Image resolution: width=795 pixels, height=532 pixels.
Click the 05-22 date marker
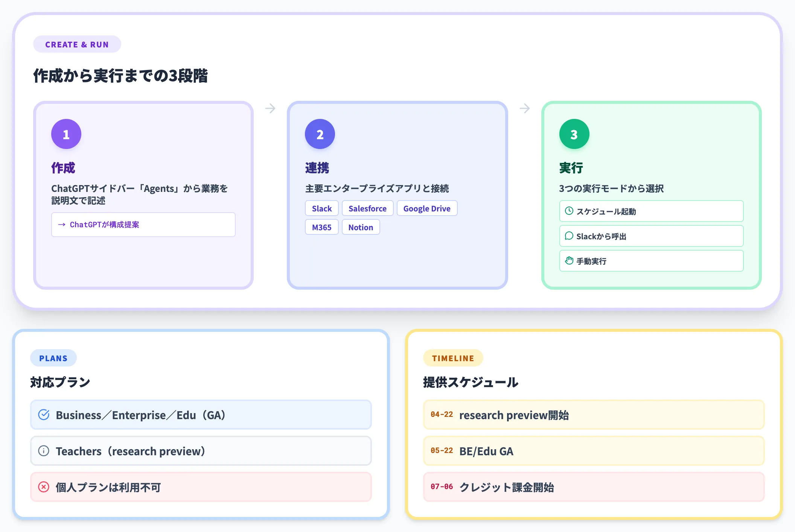point(442,450)
